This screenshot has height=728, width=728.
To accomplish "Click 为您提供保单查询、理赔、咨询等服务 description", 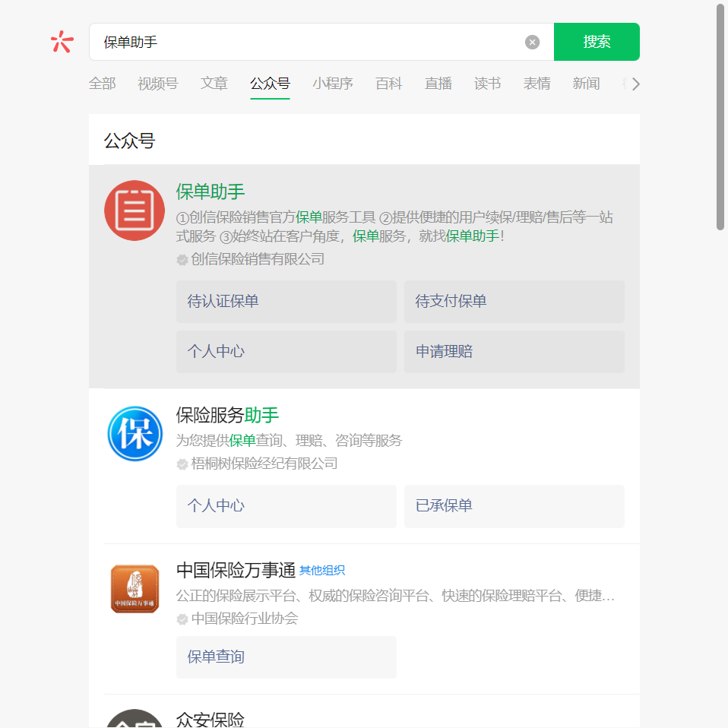I will pos(289,440).
